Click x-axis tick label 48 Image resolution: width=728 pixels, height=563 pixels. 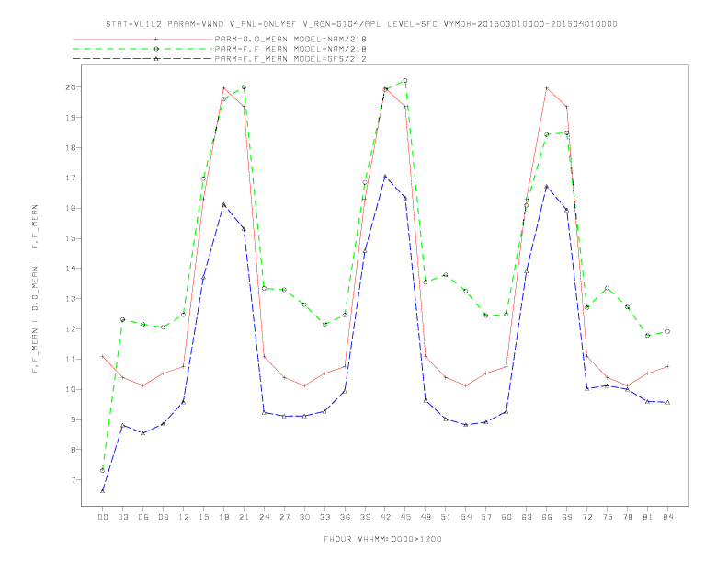point(426,517)
